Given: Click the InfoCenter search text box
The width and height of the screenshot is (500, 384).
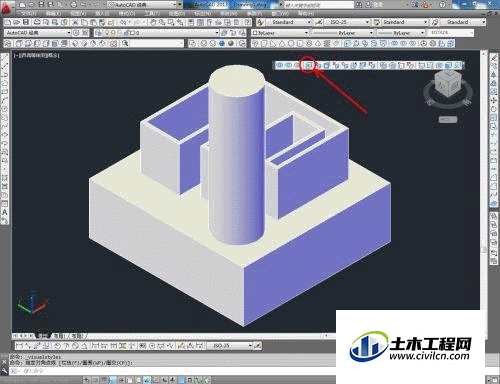Looking at the screenshot, I should [x=319, y=5].
